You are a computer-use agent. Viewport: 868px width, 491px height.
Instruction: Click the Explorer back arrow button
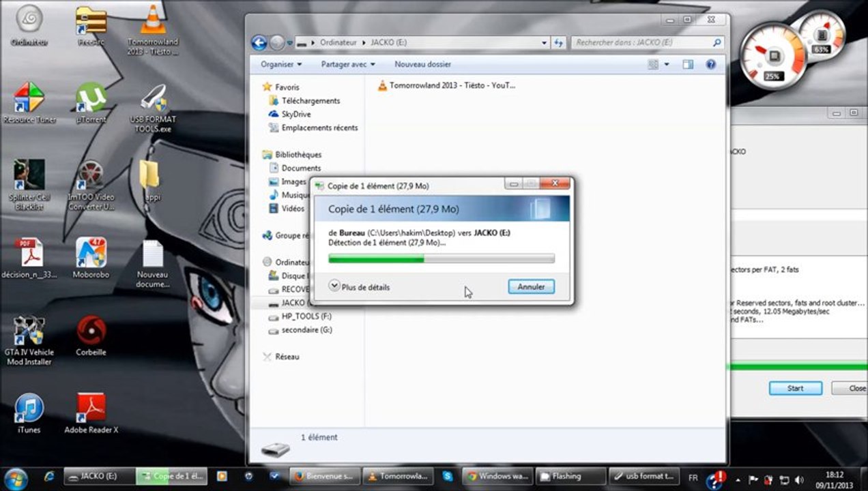259,43
